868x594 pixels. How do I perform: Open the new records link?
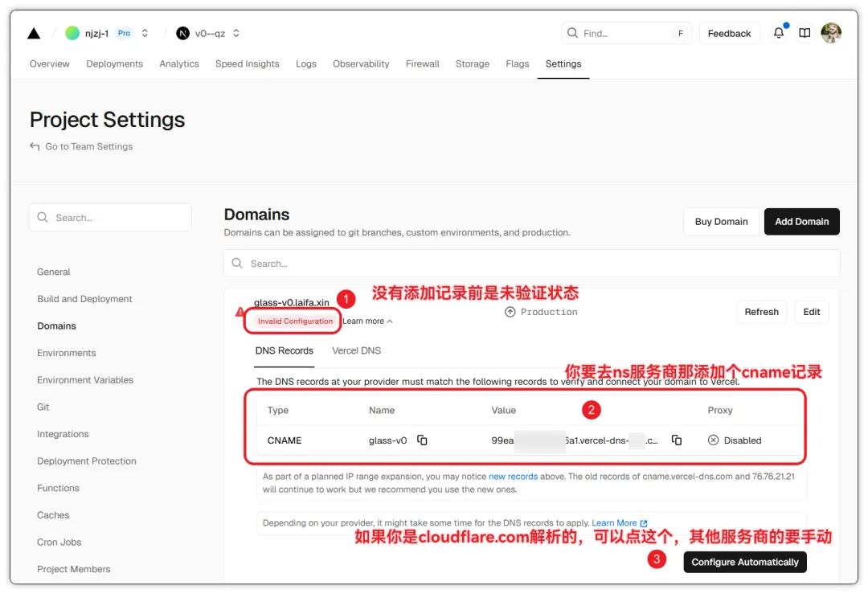pos(513,476)
